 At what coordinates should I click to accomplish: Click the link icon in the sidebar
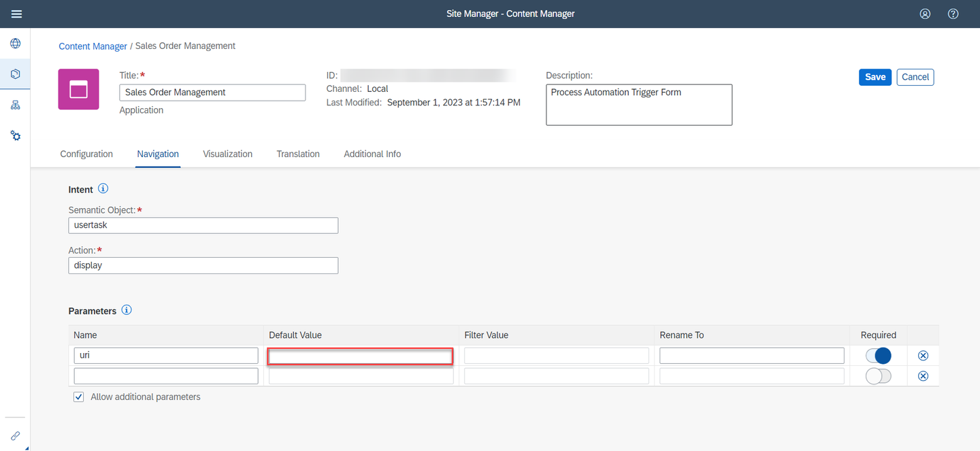15,436
